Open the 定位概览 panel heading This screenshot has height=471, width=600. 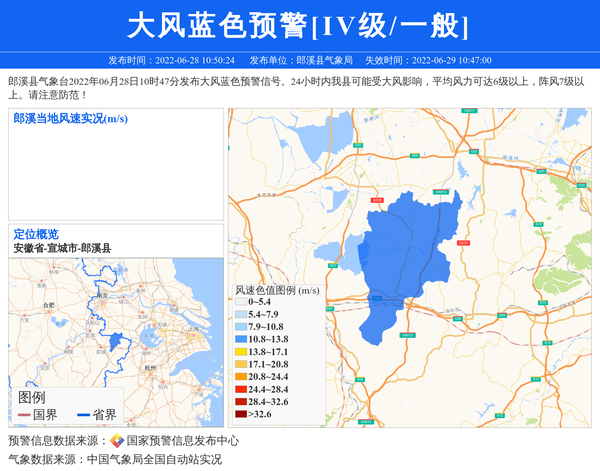coord(36,234)
